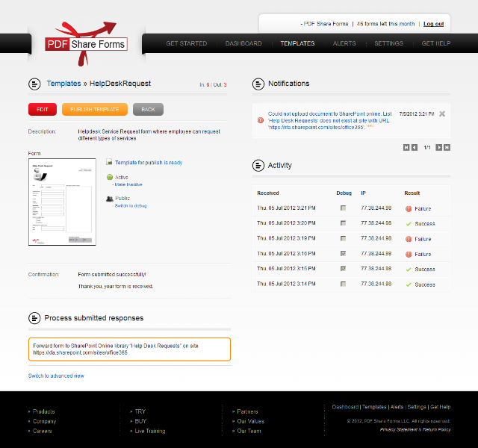Go to first notifications page
This screenshot has height=448, width=478.
tap(406, 148)
